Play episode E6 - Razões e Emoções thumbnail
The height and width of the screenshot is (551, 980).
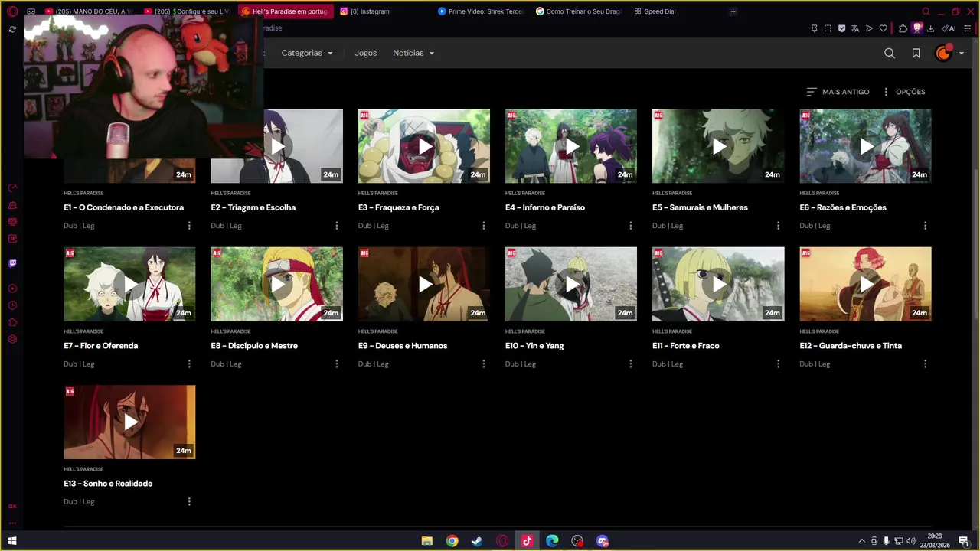(865, 146)
